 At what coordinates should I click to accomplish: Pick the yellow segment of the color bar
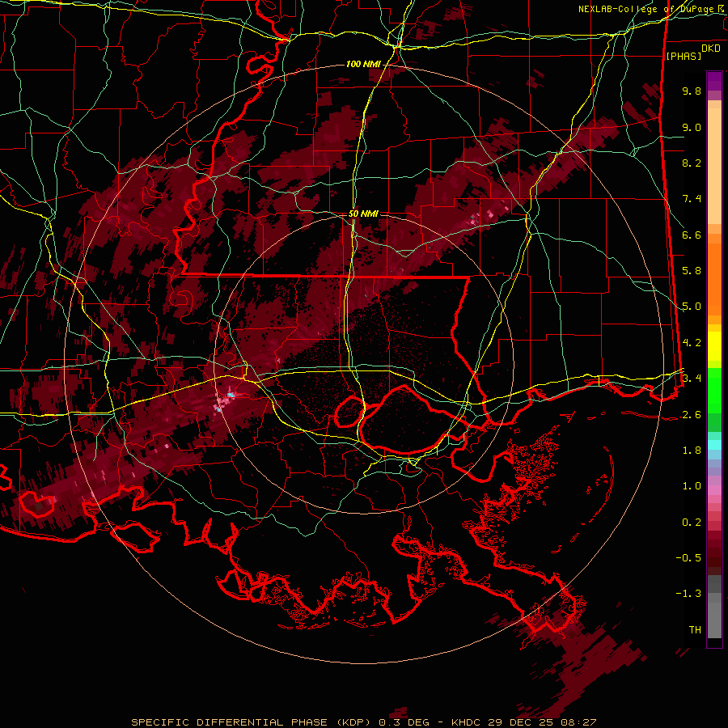tap(714, 346)
